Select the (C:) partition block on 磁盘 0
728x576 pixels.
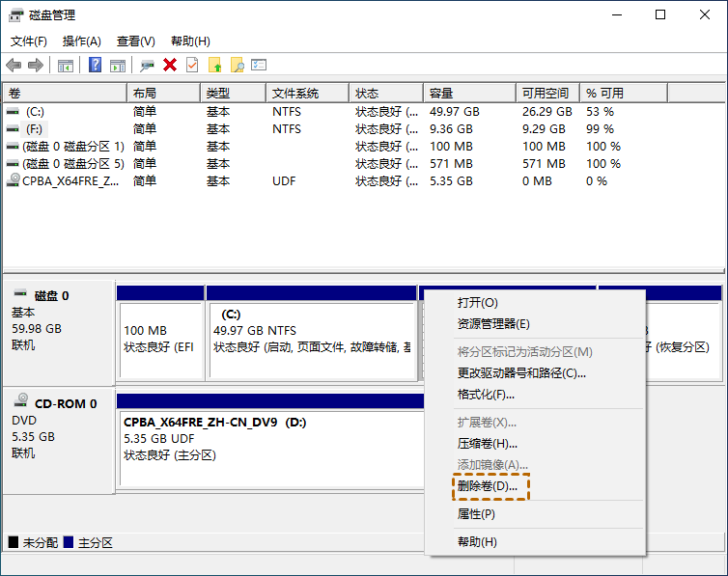[311, 331]
